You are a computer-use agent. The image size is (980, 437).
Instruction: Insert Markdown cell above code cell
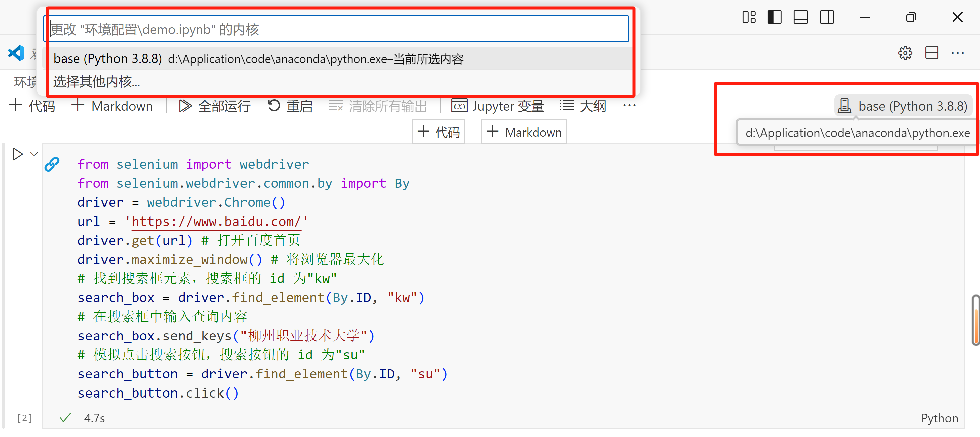[523, 132]
